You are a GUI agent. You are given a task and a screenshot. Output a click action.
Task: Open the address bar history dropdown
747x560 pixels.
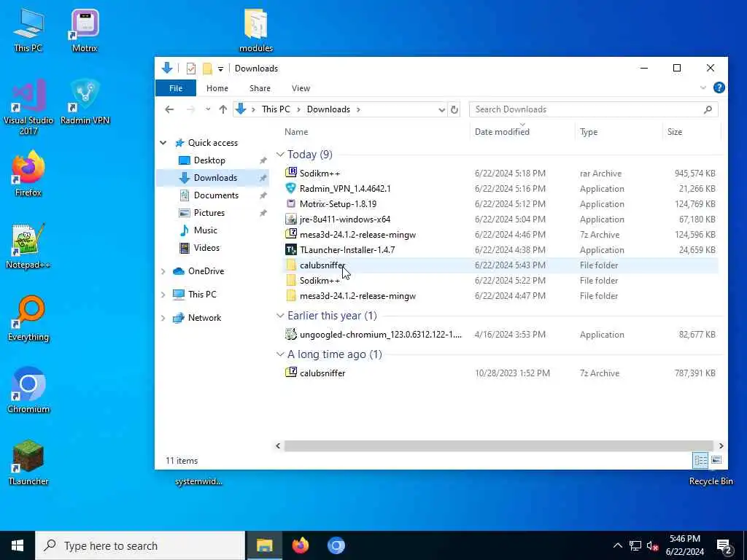pos(441,109)
